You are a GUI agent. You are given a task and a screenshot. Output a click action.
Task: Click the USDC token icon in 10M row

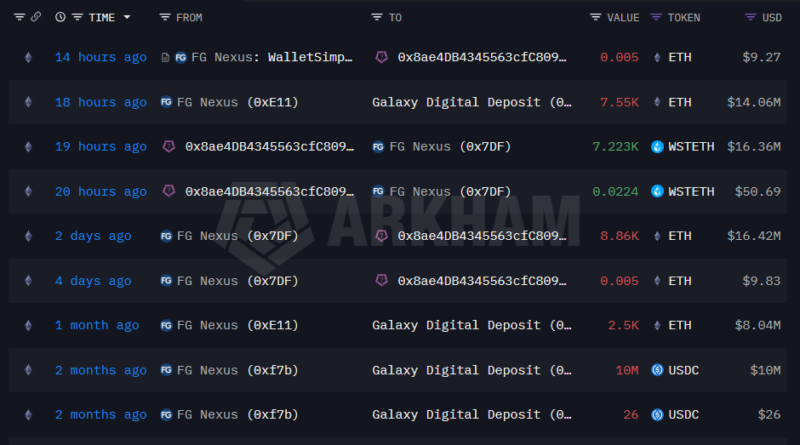coord(657,370)
